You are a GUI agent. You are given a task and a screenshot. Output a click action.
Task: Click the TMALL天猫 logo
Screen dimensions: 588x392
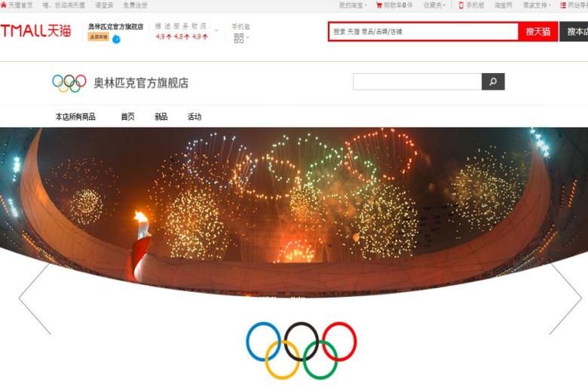35,31
